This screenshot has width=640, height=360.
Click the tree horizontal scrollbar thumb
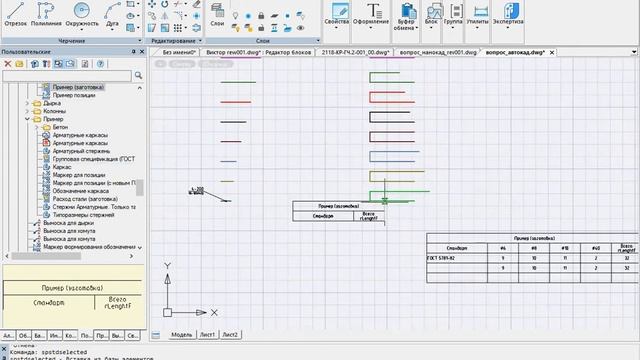click(x=46, y=256)
